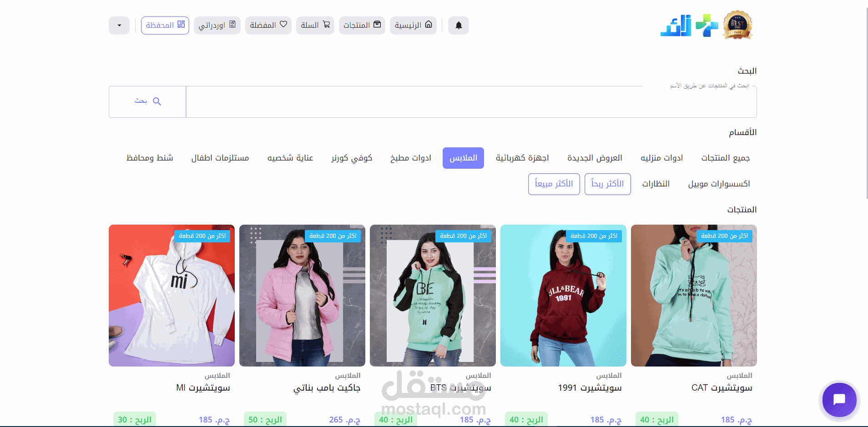Click الملابس label above سويتشيرت CAT
Screen dimensions: 868x427
click(x=740, y=376)
